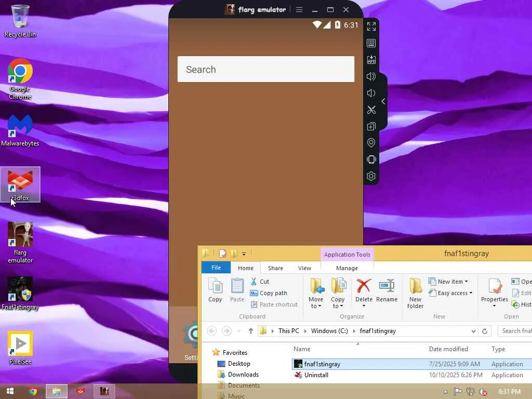Image resolution: width=532 pixels, height=399 pixels.
Task: Switch to the View ribbon tab
Action: pyautogui.click(x=304, y=268)
